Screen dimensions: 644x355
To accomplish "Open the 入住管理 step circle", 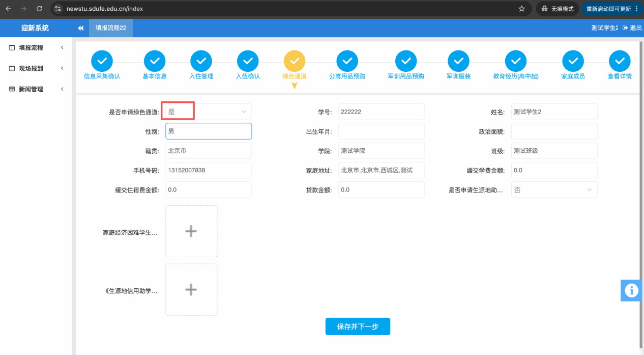I will 201,61.
